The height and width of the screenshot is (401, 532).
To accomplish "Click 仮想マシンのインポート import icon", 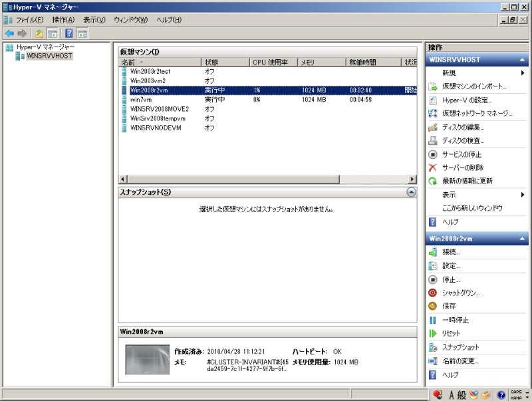I will [433, 86].
